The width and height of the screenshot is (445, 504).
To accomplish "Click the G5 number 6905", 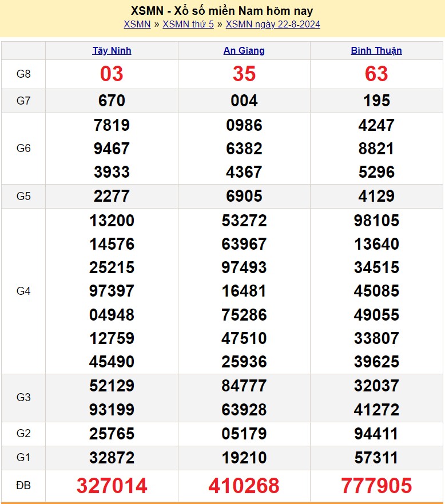I will coord(244,196).
